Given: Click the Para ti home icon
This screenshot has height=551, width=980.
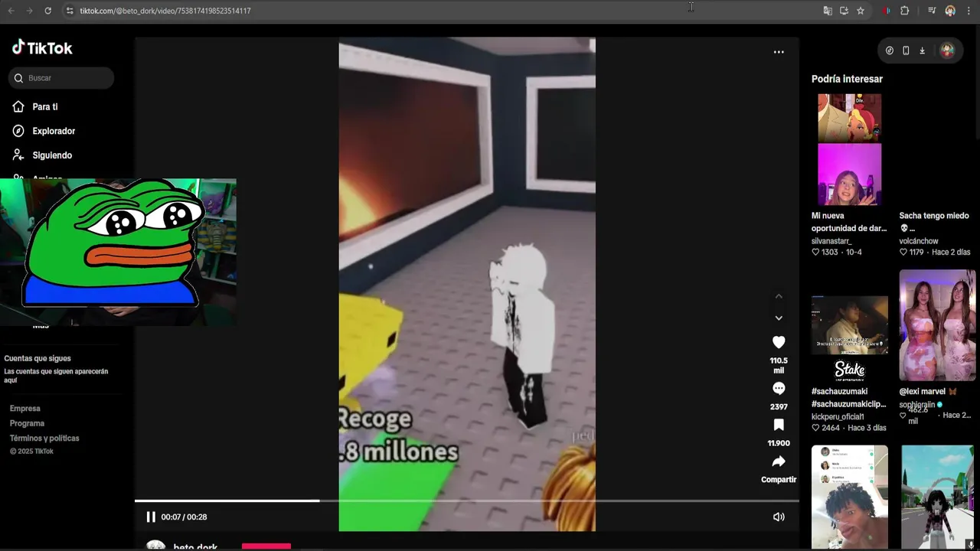Looking at the screenshot, I should coord(18,106).
